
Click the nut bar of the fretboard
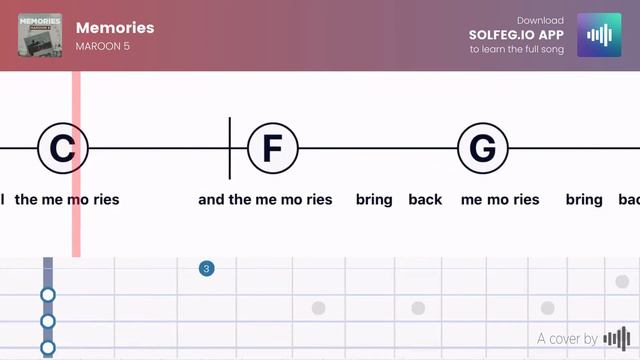[x=48, y=308]
